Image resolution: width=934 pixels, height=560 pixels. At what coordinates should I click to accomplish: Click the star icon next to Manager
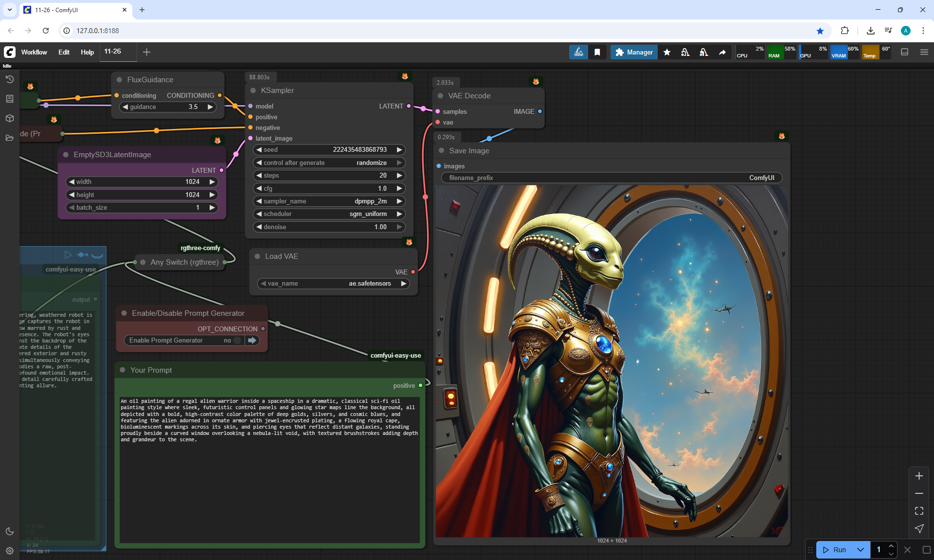pos(667,52)
